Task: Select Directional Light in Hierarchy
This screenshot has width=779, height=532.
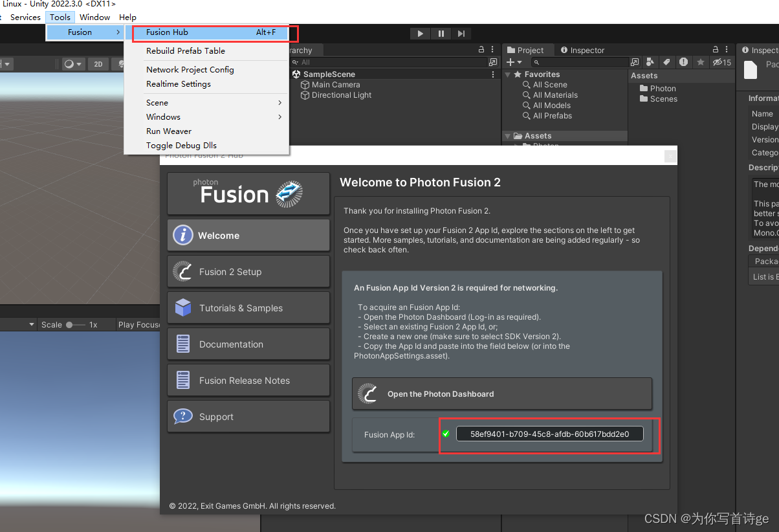Action: pos(342,95)
